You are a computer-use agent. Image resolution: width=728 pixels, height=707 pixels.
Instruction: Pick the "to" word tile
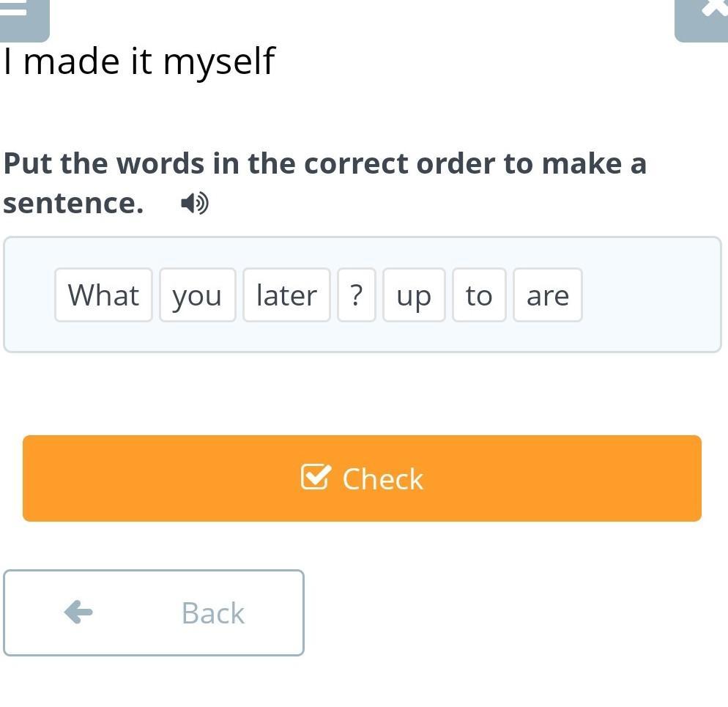pos(479,295)
